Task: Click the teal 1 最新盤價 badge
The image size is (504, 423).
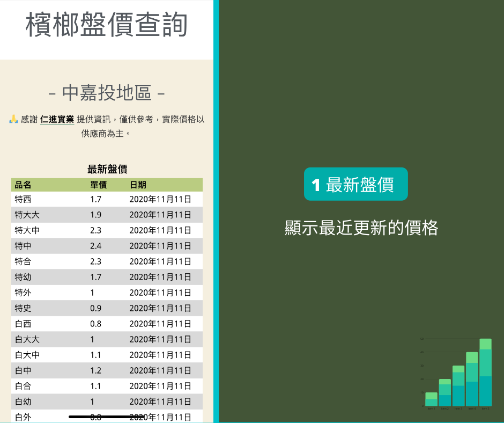Action: (x=356, y=184)
